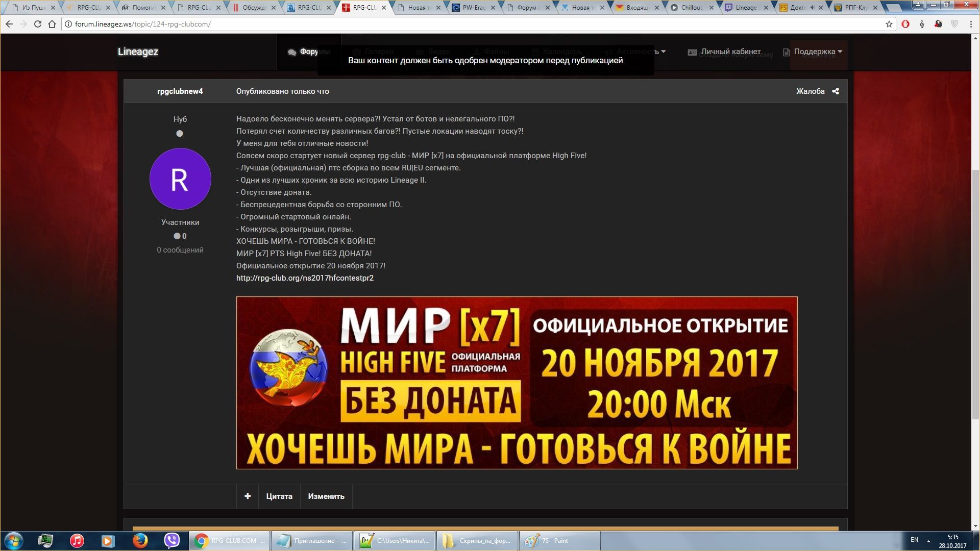Viewport: 980px width, 551px height.
Task: Click the rpgclubnew4 purple avatar
Action: point(180,179)
